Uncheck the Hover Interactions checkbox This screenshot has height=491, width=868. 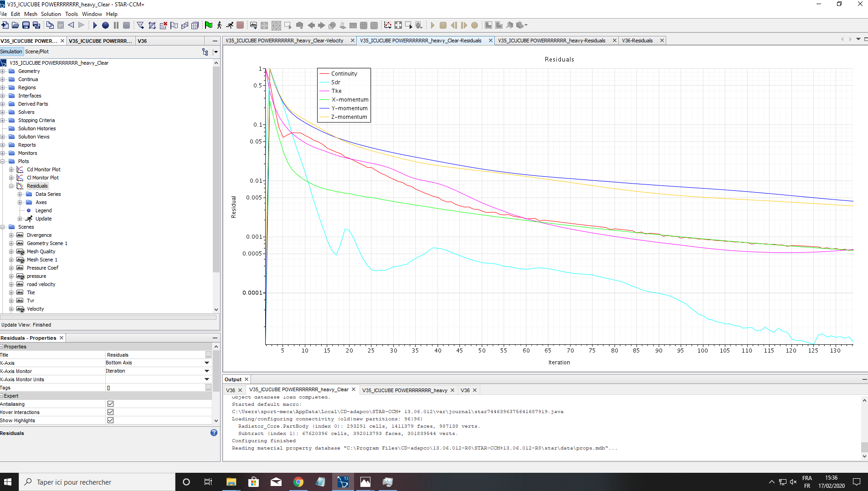coord(110,412)
